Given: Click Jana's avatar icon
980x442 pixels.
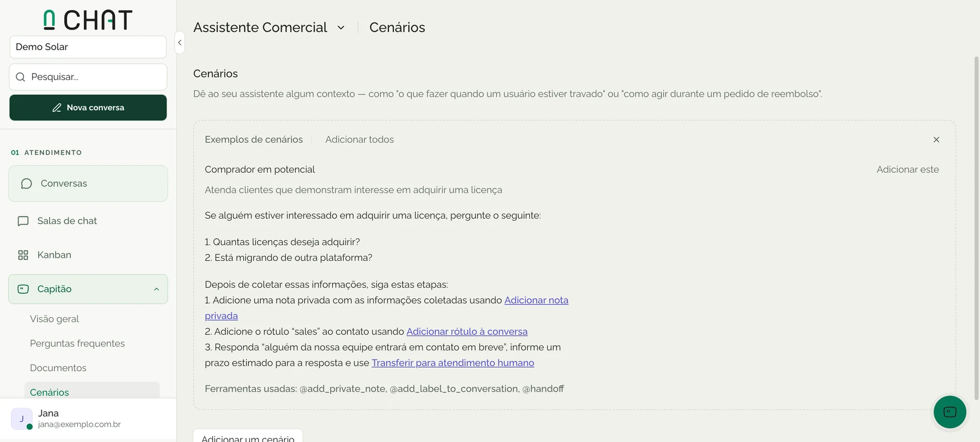Looking at the screenshot, I should [x=22, y=419].
